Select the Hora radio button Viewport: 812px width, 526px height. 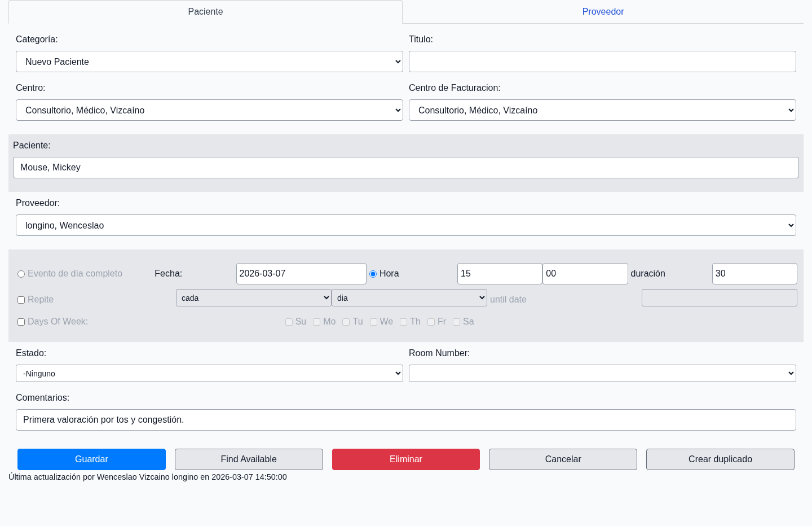(373, 274)
